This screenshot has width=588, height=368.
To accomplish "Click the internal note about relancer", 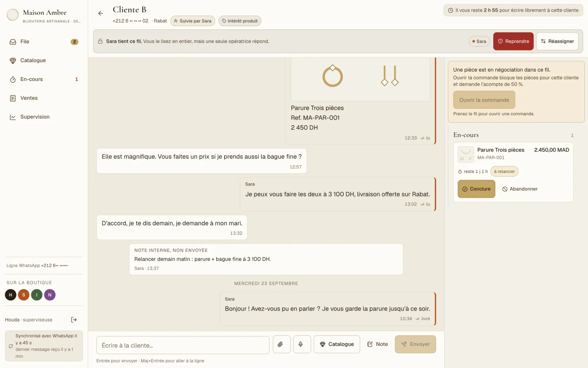I will click(266, 259).
